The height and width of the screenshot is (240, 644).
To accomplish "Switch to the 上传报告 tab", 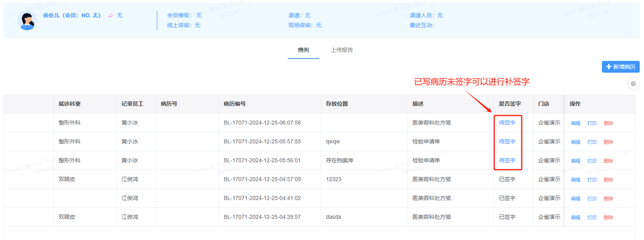I will [342, 50].
